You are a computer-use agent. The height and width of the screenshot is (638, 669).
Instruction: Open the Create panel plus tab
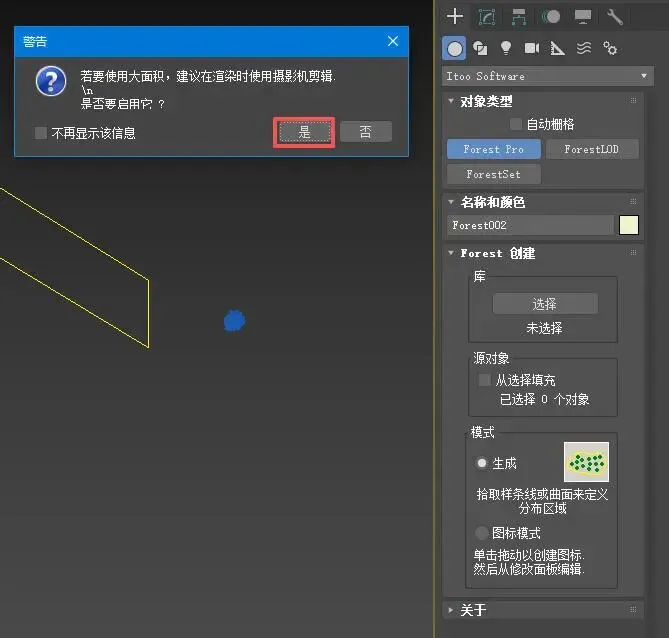tap(455, 17)
